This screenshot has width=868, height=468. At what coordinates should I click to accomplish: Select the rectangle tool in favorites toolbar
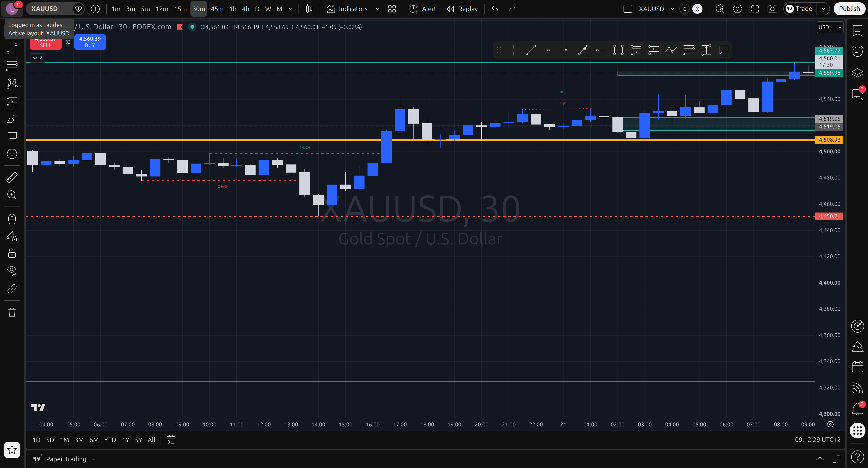[618, 50]
